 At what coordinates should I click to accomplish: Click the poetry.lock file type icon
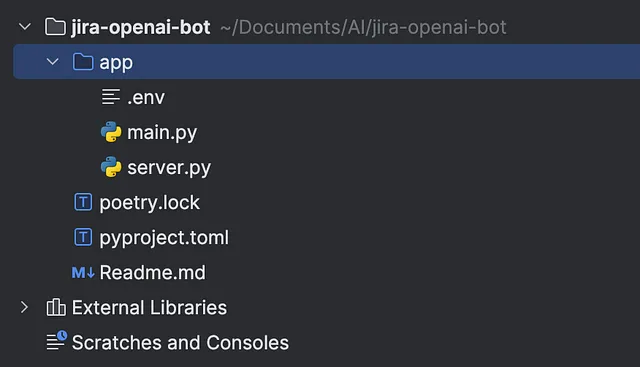[83, 202]
